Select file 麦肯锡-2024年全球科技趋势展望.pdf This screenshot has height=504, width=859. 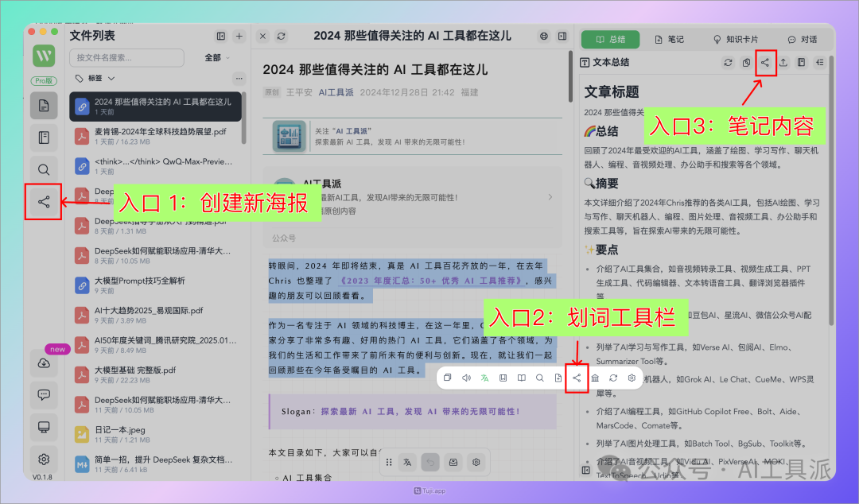(156, 137)
